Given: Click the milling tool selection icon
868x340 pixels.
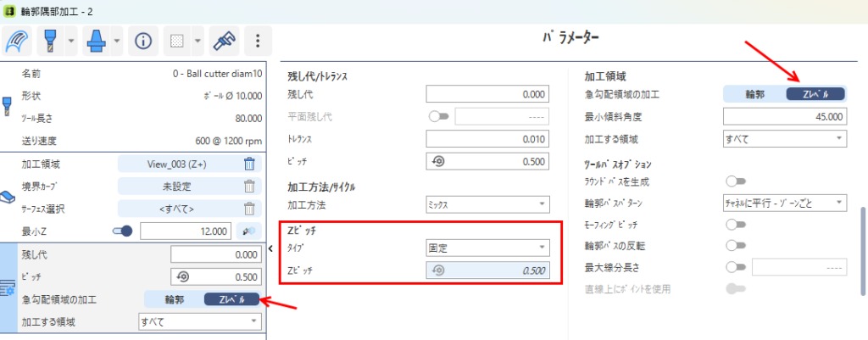Looking at the screenshot, I should click(51, 40).
